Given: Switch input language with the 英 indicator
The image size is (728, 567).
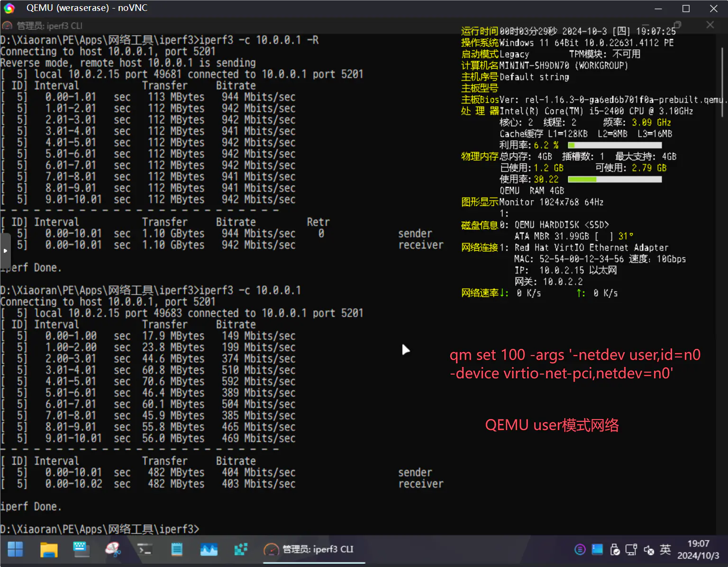Looking at the screenshot, I should (x=665, y=549).
